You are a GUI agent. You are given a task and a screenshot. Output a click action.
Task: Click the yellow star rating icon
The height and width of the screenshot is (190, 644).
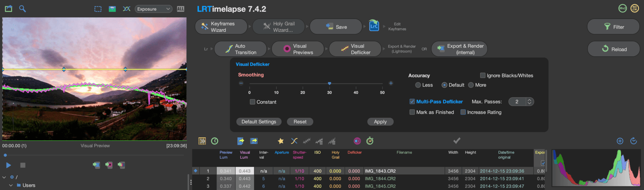pos(281,141)
